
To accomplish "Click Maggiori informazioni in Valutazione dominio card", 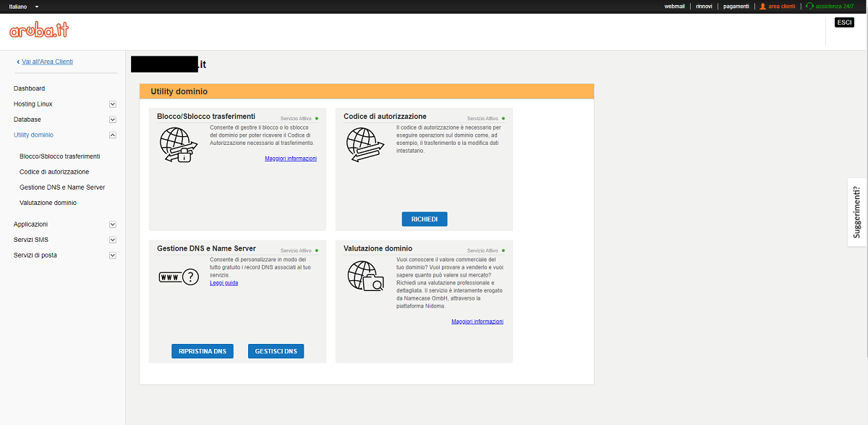I will [477, 321].
